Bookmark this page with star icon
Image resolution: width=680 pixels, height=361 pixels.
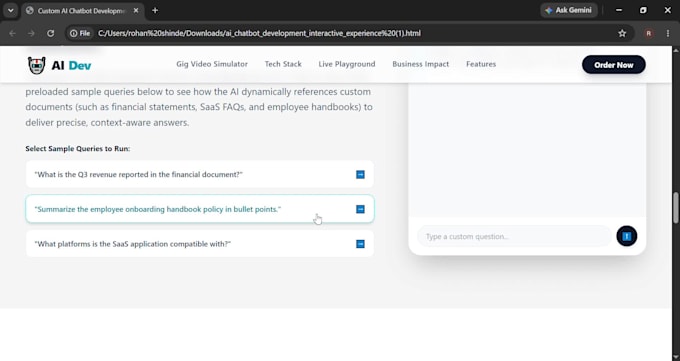pyautogui.click(x=622, y=33)
